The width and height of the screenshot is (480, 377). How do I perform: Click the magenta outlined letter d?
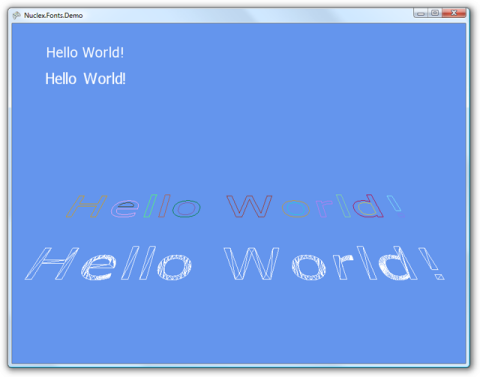pyautogui.click(x=368, y=206)
